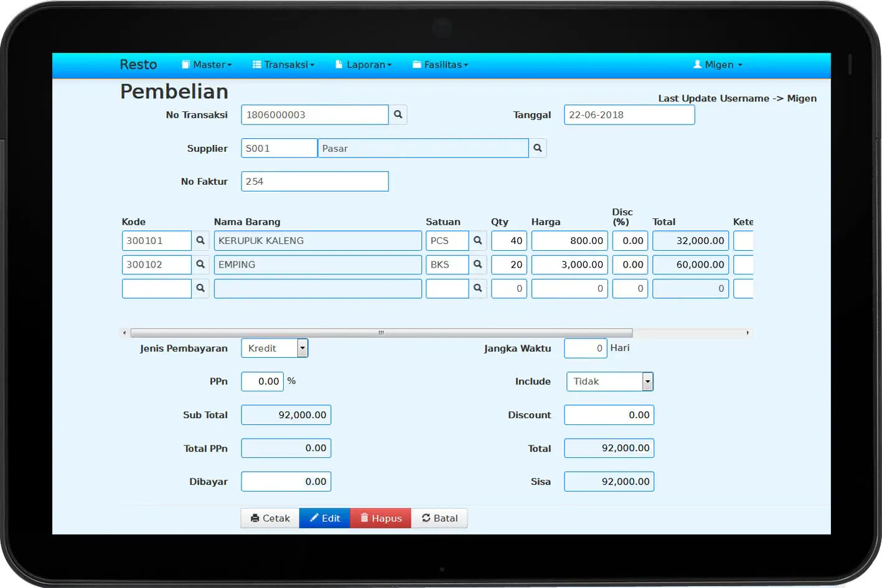Focus the supplier code field S001
This screenshot has width=882, height=588.
pos(279,148)
